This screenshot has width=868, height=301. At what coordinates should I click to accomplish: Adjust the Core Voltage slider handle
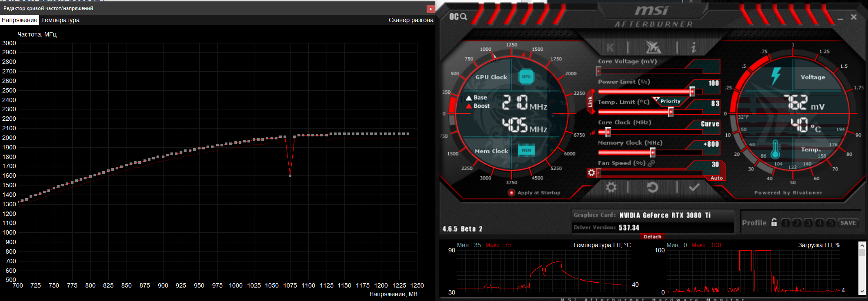(599, 71)
